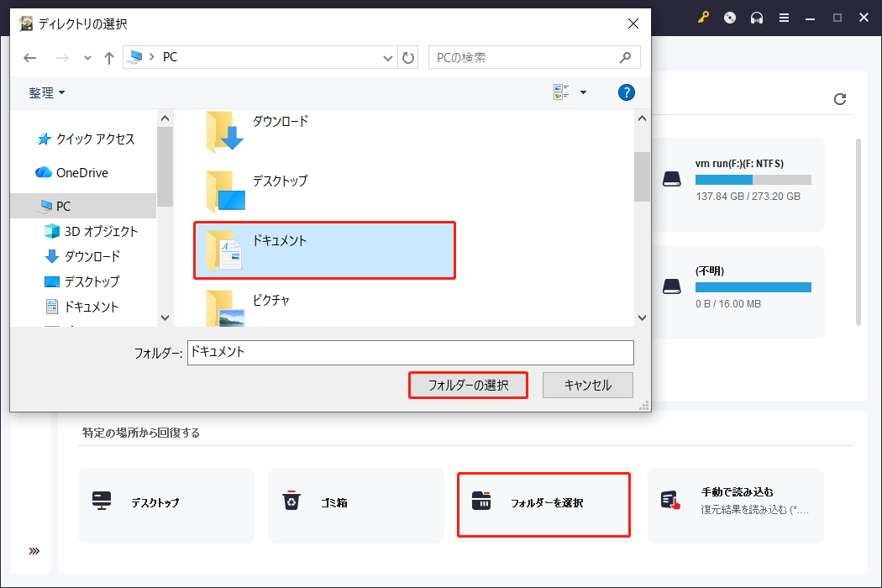Select 3D オブジェクト in the navigation tree
This screenshot has width=882, height=588.
(x=91, y=231)
